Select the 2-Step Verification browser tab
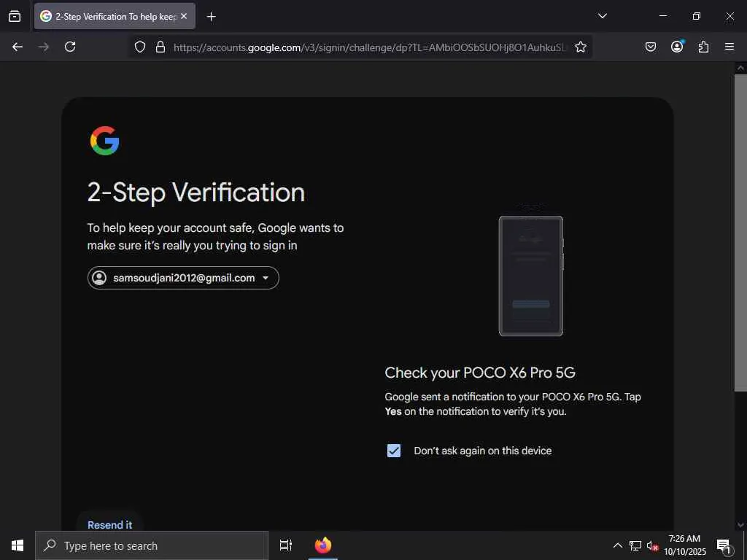This screenshot has height=560, width=747. tap(115, 16)
